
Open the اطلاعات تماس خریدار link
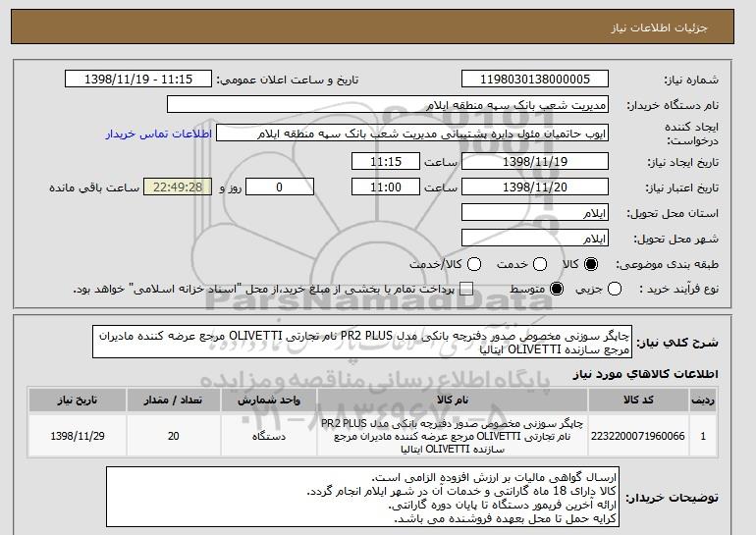(x=159, y=134)
